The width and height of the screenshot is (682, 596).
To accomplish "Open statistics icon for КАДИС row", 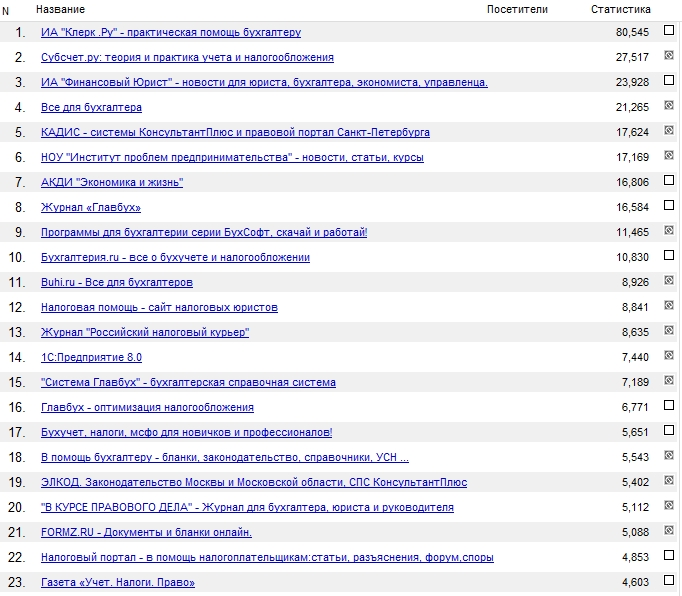I will point(669,130).
